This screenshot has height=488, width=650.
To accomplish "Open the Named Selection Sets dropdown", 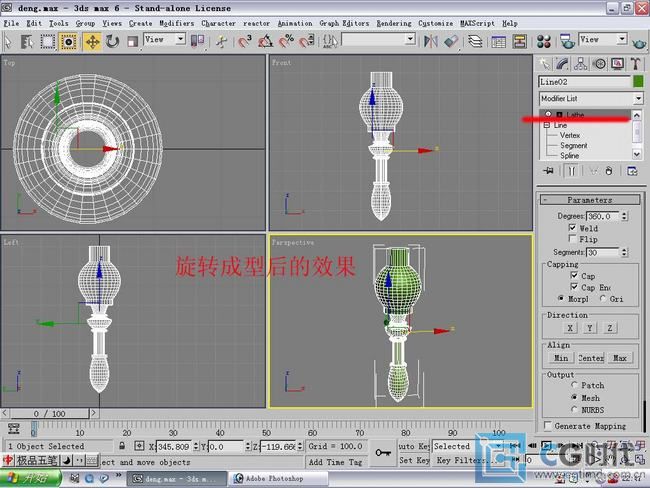I will tap(379, 40).
